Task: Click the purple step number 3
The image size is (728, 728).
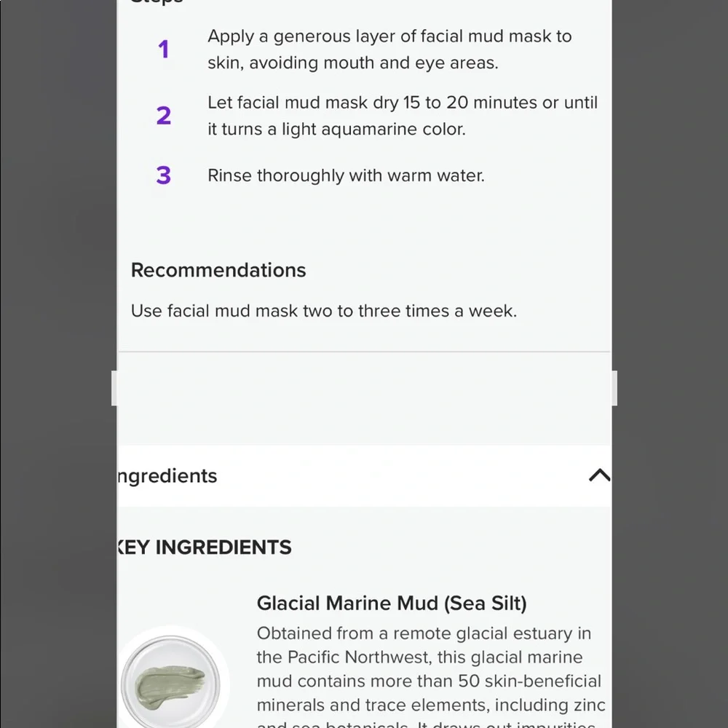Action: coord(163,175)
